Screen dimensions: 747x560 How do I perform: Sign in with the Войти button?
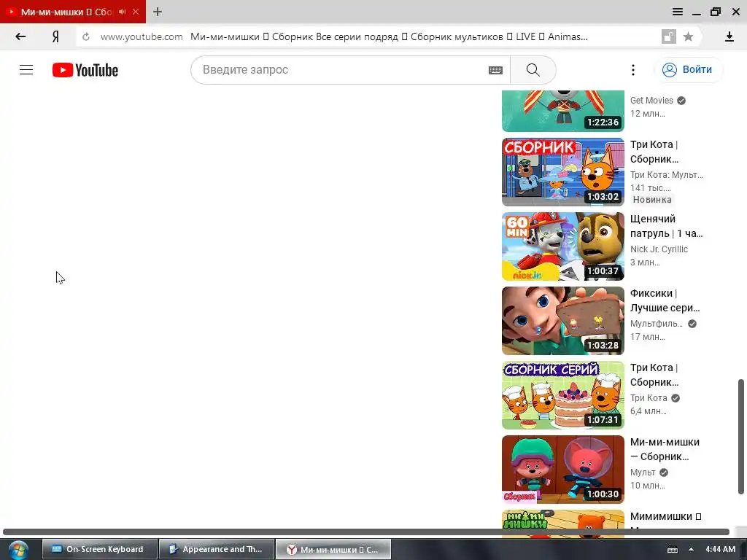[x=689, y=70]
